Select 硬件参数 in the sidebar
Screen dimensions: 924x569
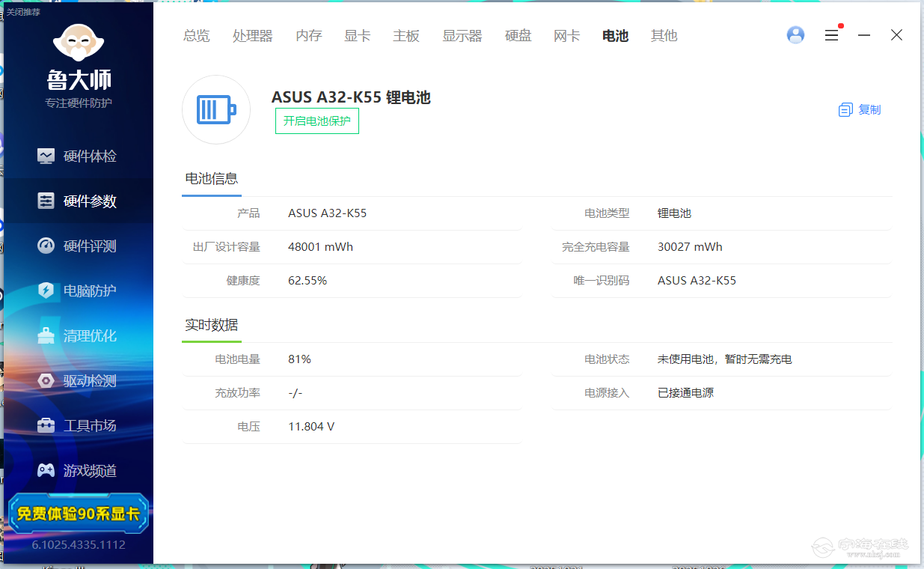[x=79, y=201]
